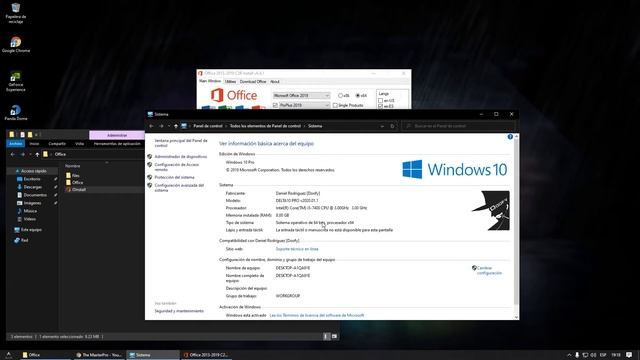Show hidden system tray icons
Image resolution: width=640 pixels, height=360 pixels.
pos(569,355)
